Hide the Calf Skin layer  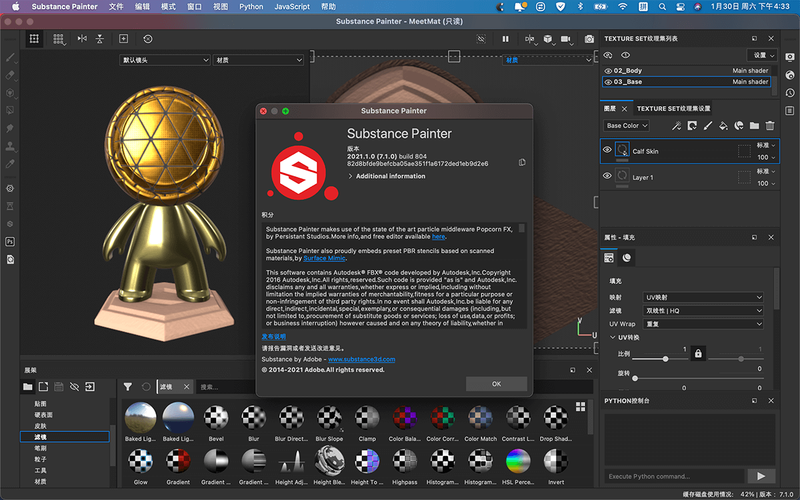607,149
